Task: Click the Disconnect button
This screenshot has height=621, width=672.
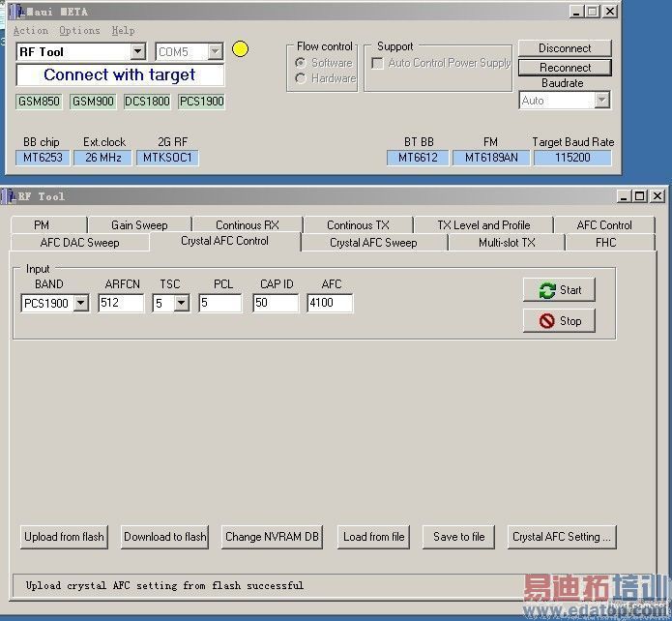Action: (565, 48)
